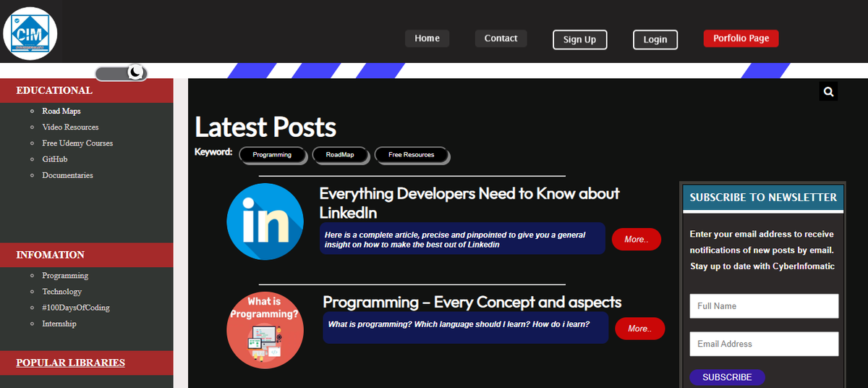Click the Login button
Screen dimensions: 868x388
655,40
